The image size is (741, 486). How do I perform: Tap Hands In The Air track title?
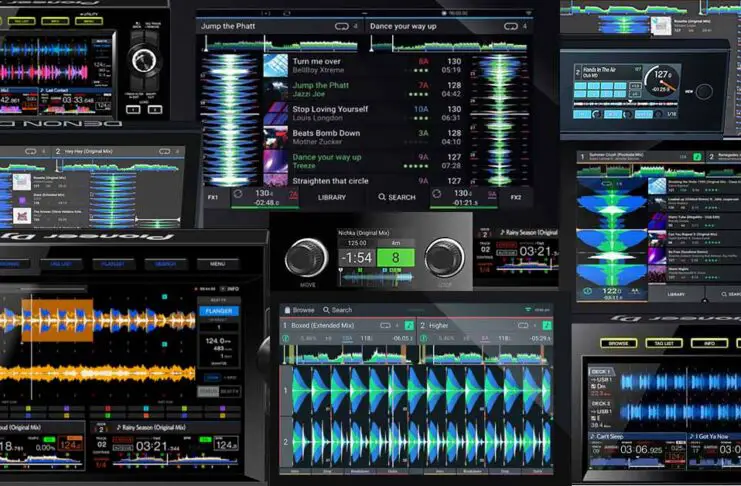pos(599,69)
